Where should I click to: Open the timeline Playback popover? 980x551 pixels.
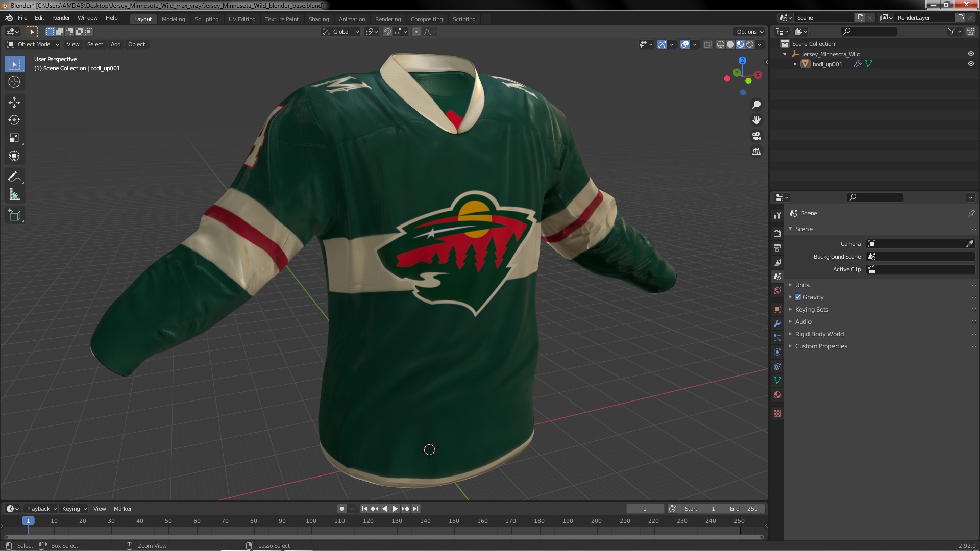pos(41,509)
